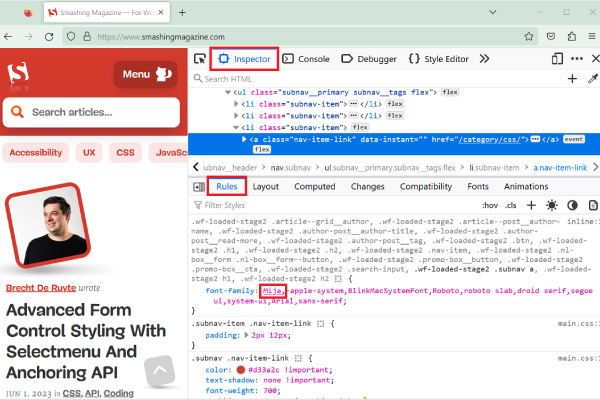
Task: Toggle dark color scheme simulation
Action: tap(574, 205)
